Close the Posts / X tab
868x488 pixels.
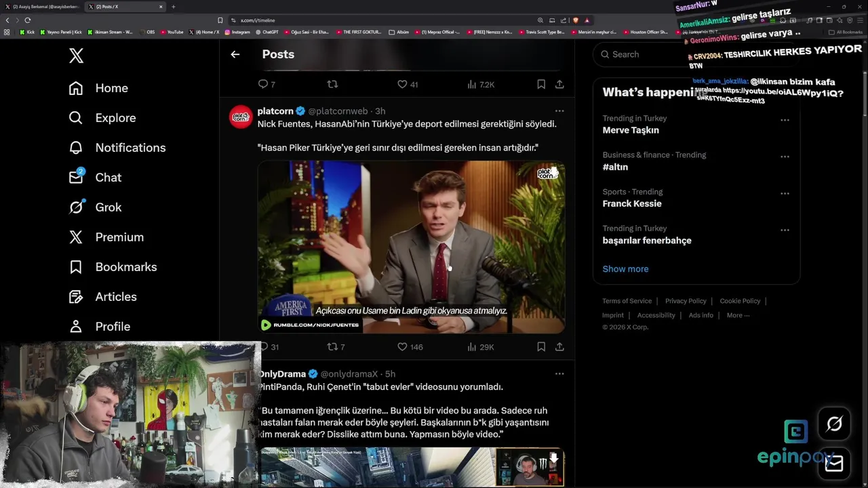click(161, 7)
